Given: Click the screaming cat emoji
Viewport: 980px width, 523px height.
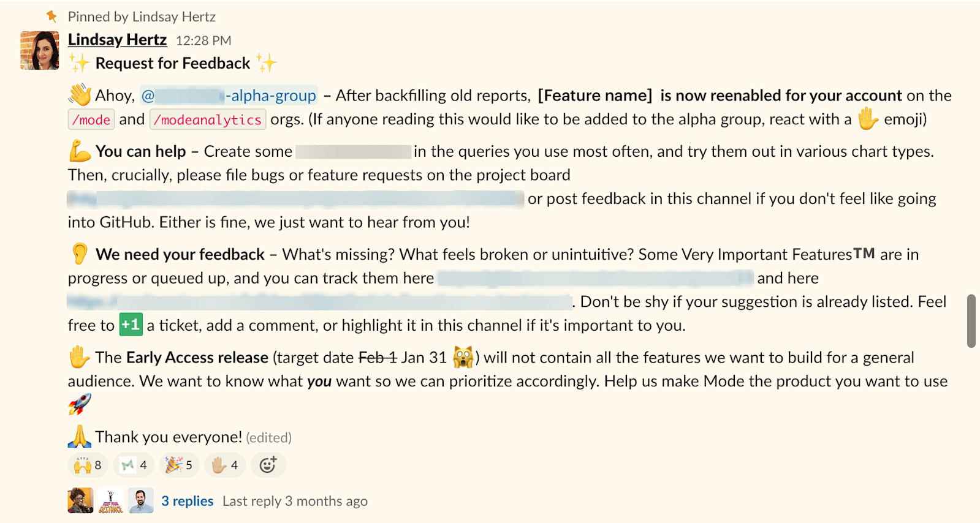Looking at the screenshot, I should (x=463, y=357).
